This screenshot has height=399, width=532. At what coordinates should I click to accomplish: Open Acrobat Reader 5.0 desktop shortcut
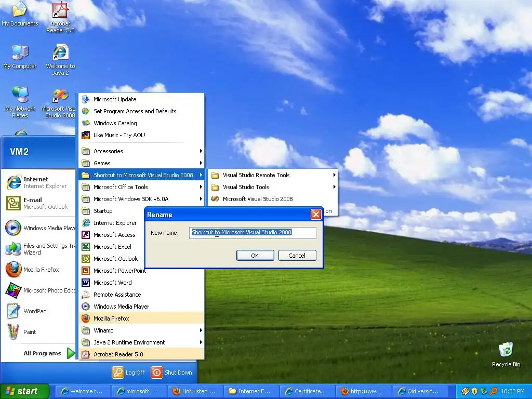click(60, 17)
